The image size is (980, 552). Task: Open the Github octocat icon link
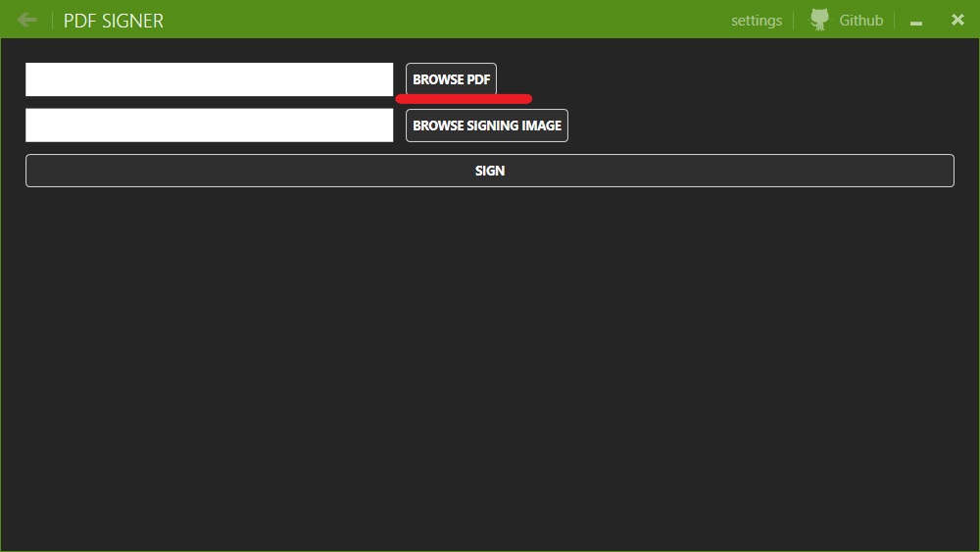tap(819, 20)
